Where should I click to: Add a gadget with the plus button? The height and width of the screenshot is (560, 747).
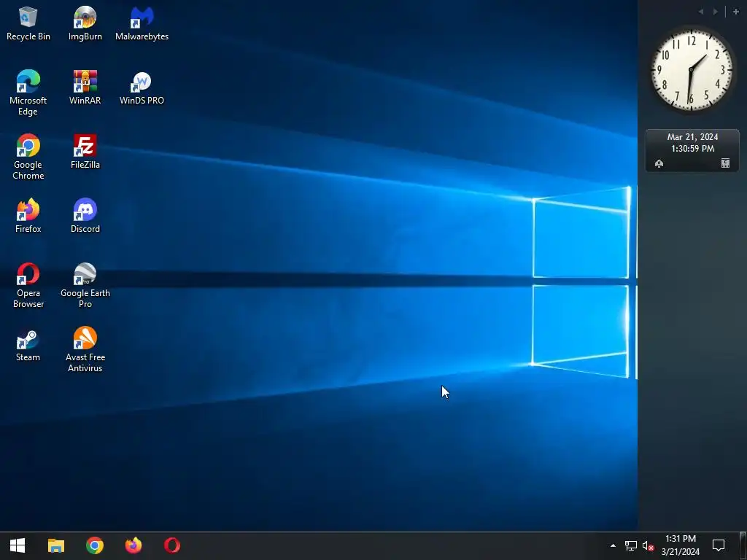(x=735, y=12)
